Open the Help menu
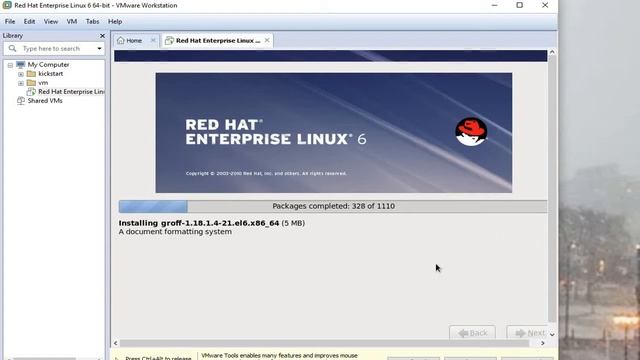 click(115, 21)
